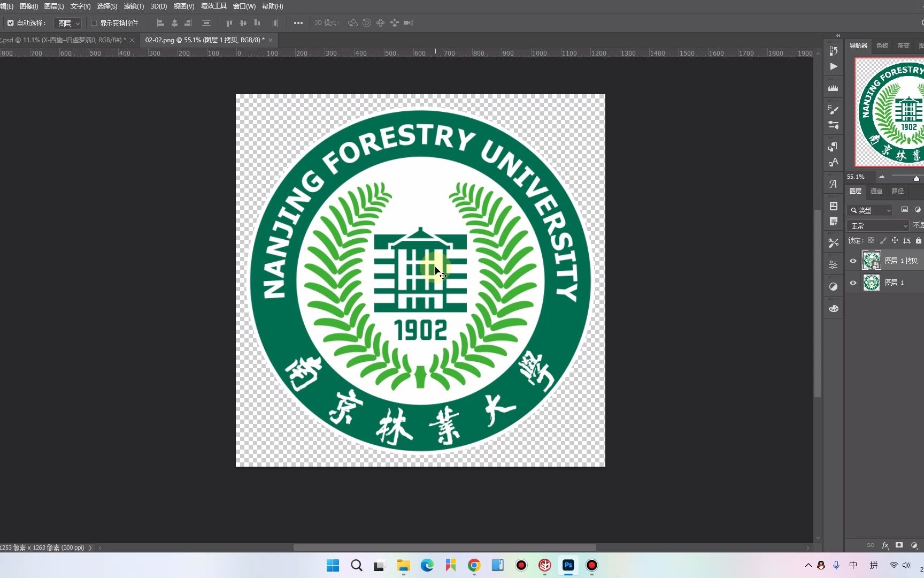Open the Actions panel play icon
This screenshot has height=578, width=924.
[x=833, y=66]
